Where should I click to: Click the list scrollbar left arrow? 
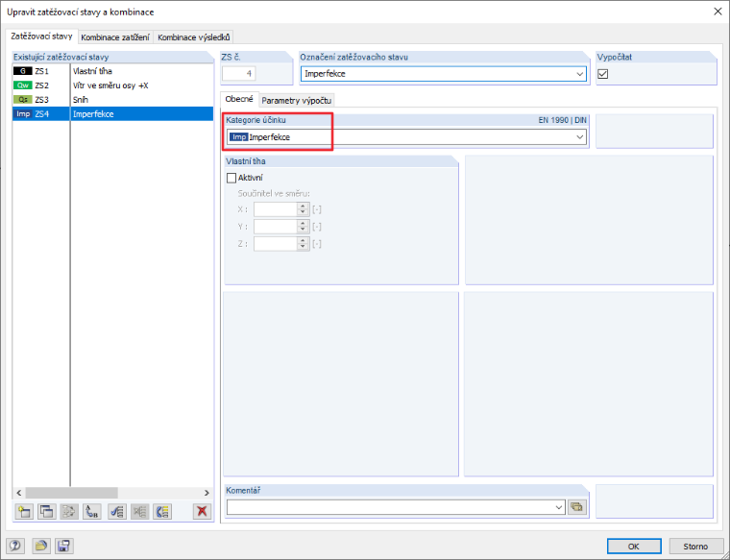(19, 493)
